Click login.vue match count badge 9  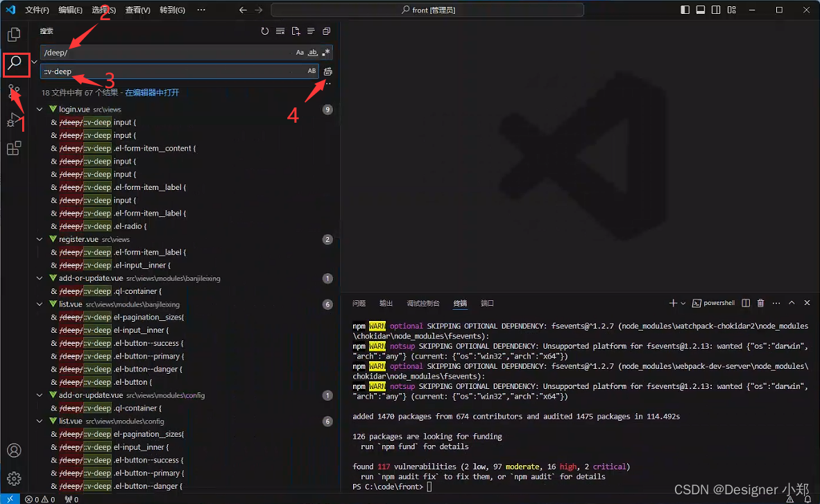coord(327,110)
